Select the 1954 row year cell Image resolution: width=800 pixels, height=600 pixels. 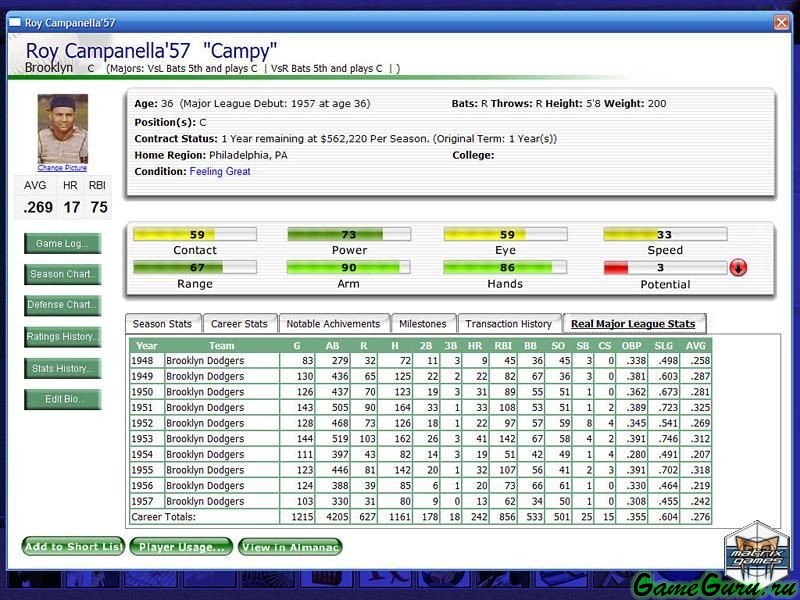pos(146,454)
